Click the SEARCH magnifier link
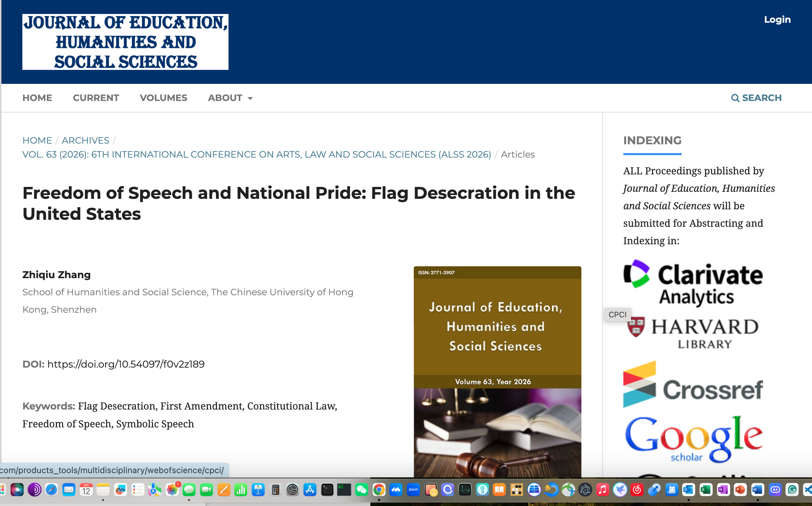The width and height of the screenshot is (812, 506). point(756,98)
